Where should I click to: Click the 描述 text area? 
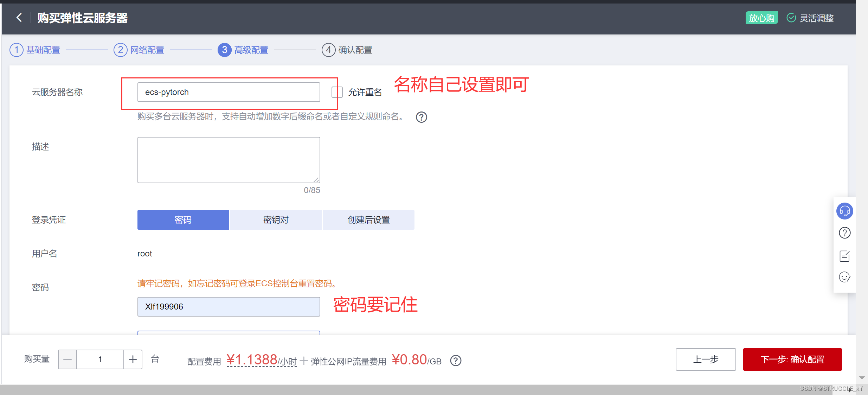click(229, 160)
